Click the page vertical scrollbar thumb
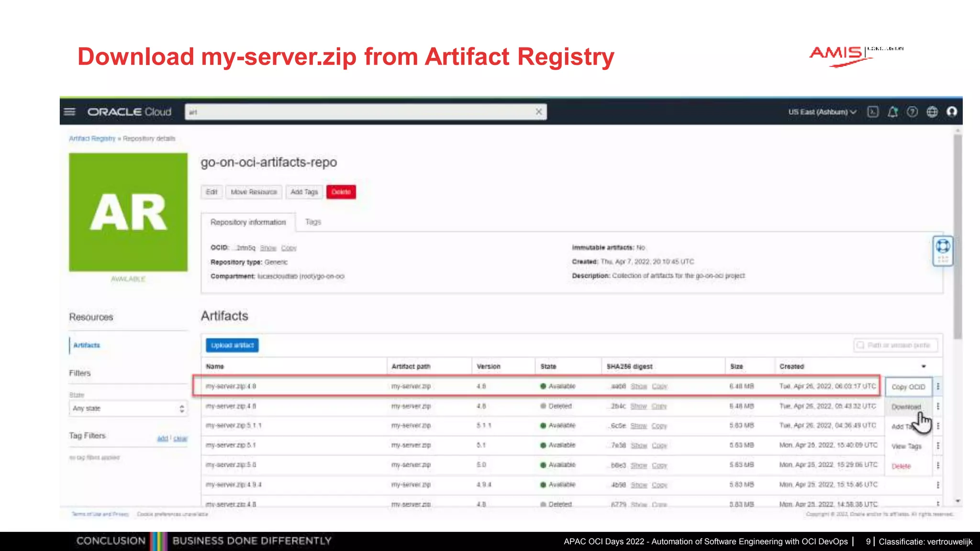 [957, 237]
